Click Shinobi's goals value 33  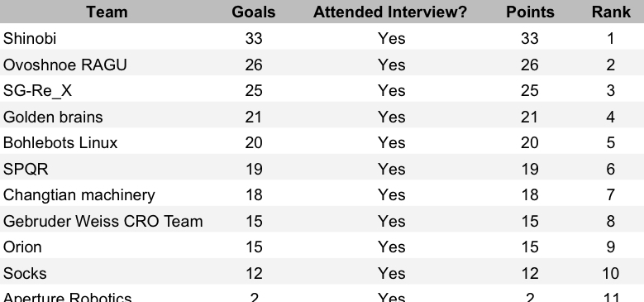coord(254,38)
